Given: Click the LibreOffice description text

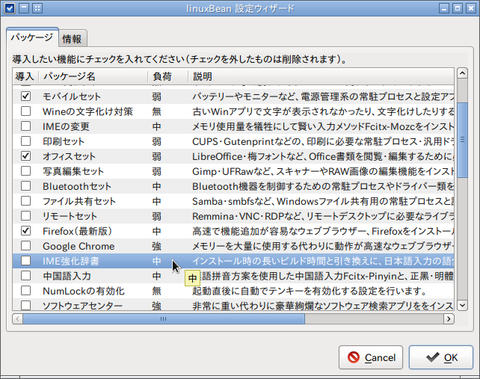Looking at the screenshot, I should pos(323,156).
